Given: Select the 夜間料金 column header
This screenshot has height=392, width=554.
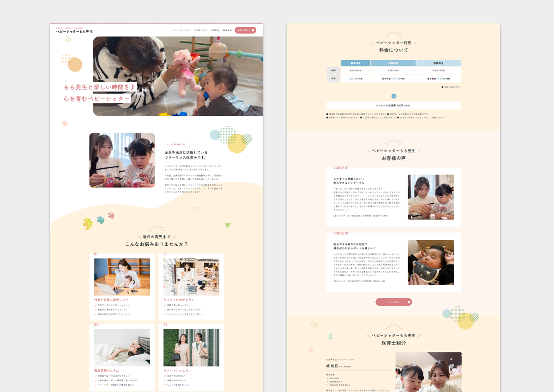Looking at the screenshot, I should pyautogui.click(x=439, y=63).
